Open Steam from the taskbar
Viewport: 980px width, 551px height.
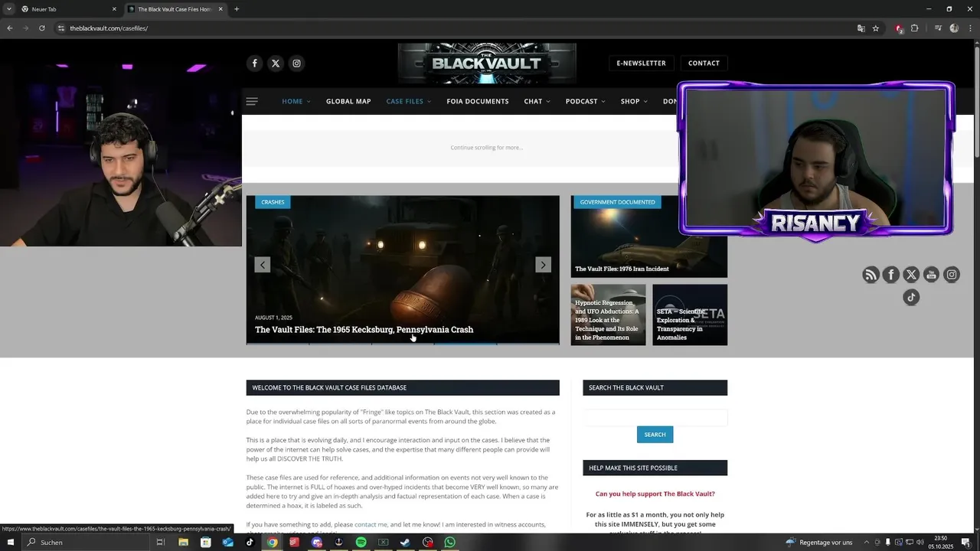pos(406,542)
